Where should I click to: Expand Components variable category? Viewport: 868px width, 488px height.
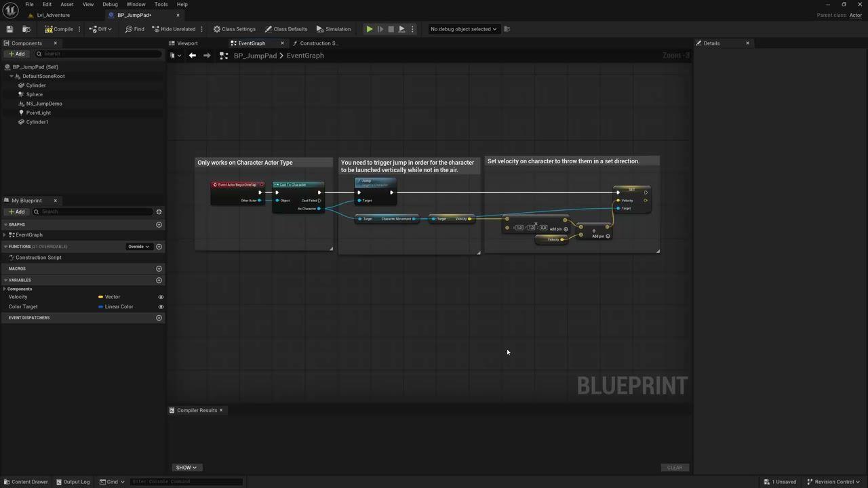[x=5, y=289]
